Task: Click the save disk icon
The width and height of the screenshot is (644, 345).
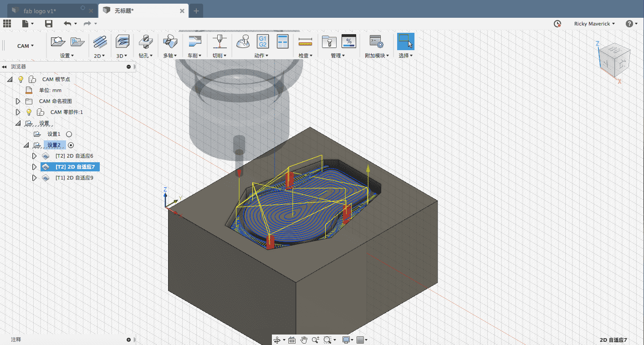Action: [49, 24]
